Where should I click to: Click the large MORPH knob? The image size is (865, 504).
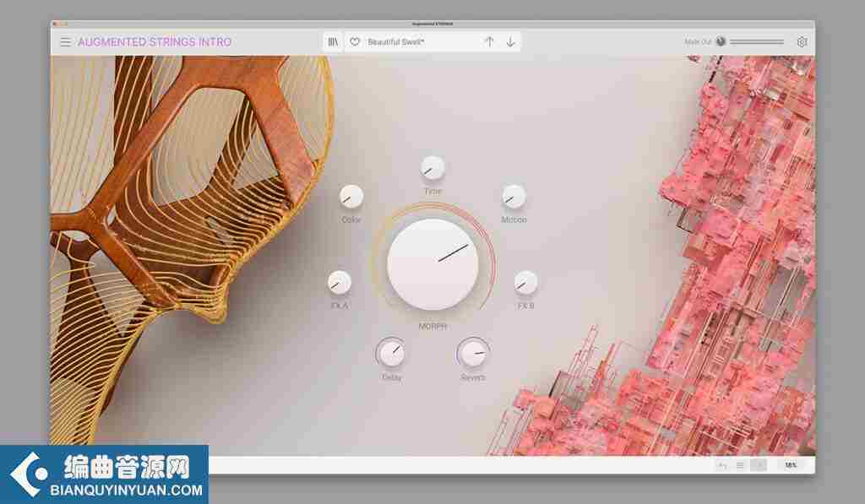coord(433,264)
